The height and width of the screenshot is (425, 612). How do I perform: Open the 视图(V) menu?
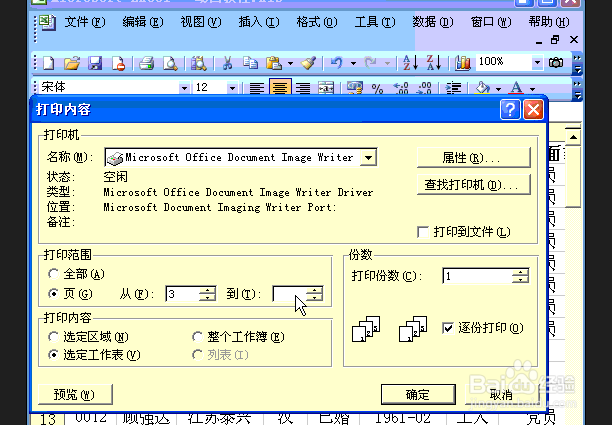point(201,22)
